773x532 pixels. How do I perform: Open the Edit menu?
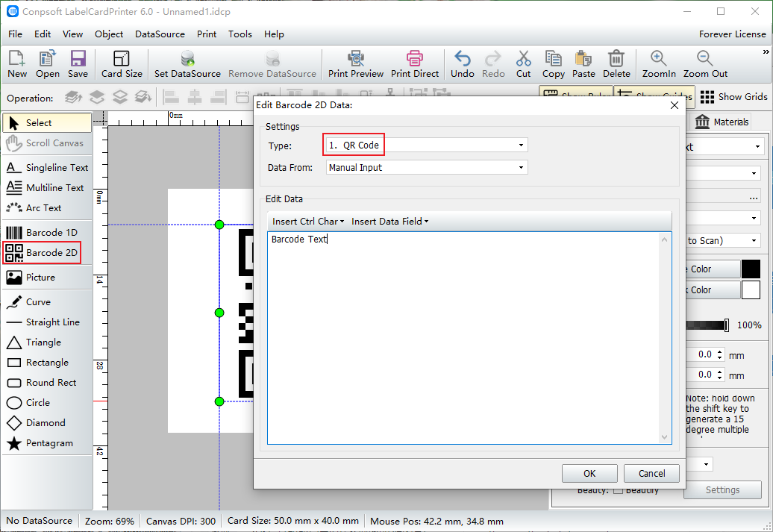[x=43, y=34]
